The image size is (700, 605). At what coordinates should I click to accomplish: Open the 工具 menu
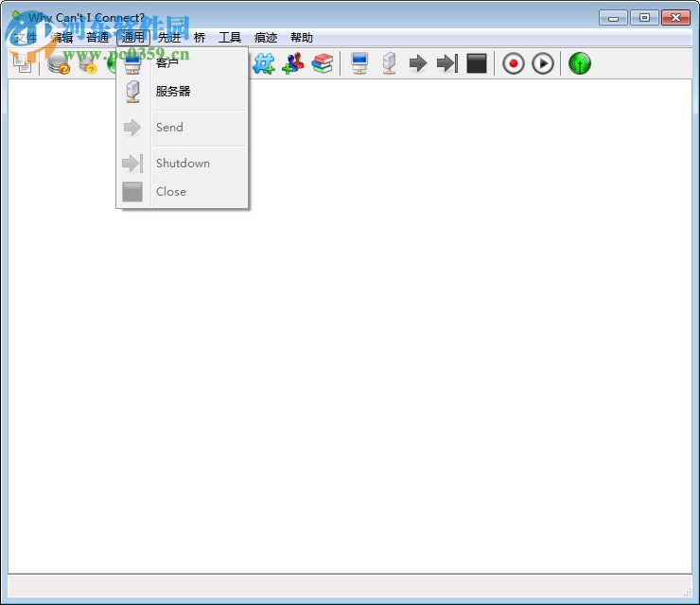pyautogui.click(x=230, y=38)
